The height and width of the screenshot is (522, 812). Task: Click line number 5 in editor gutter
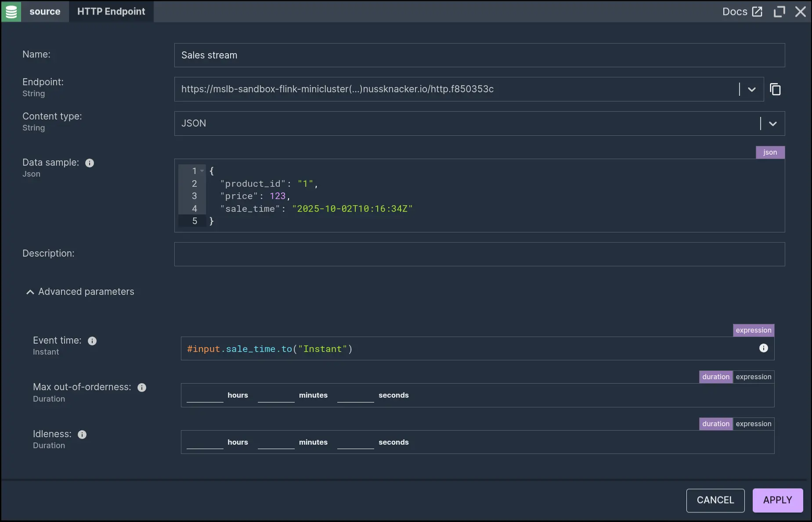(x=195, y=221)
